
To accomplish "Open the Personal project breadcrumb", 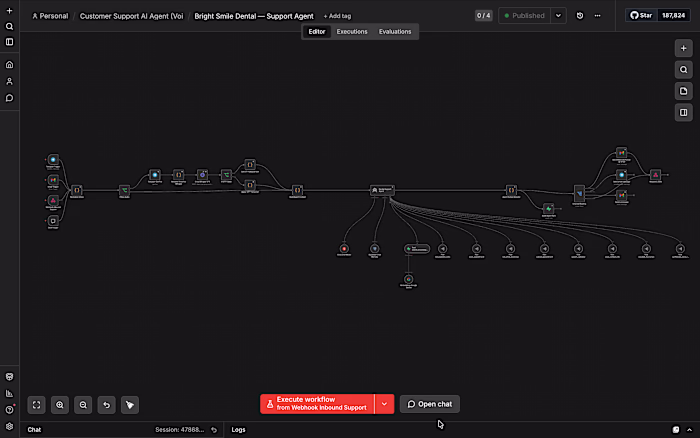I will tap(50, 16).
